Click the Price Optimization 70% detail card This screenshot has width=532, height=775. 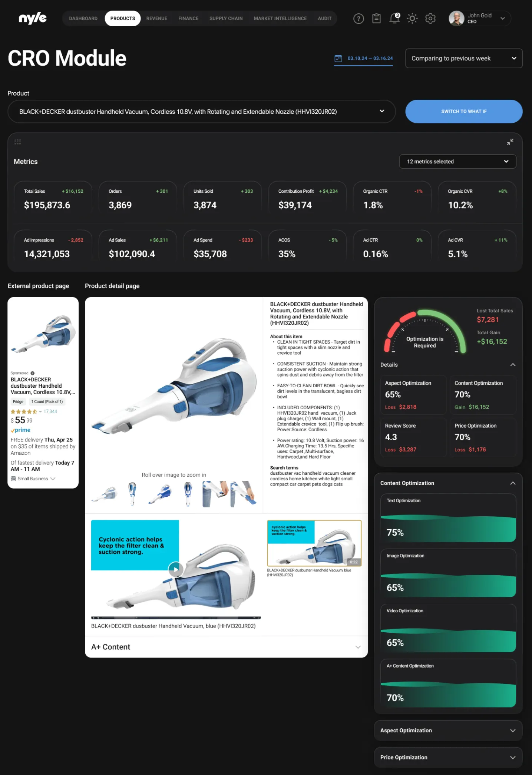point(483,437)
